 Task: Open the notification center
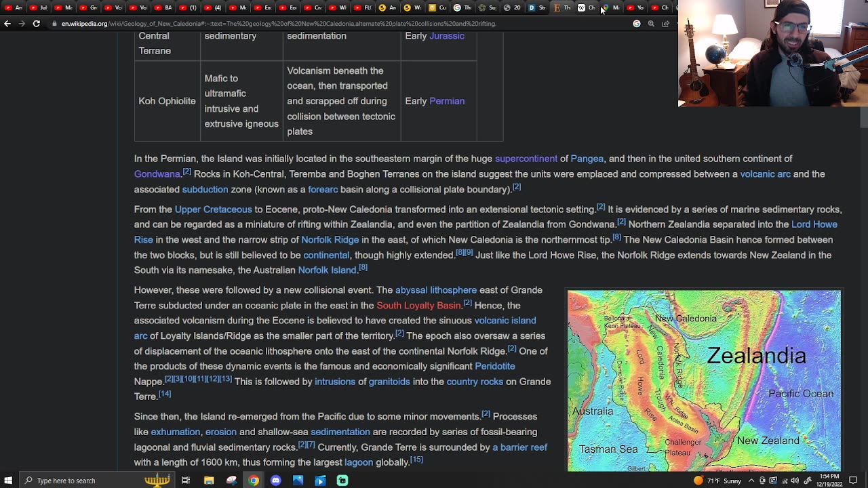[853, 481]
